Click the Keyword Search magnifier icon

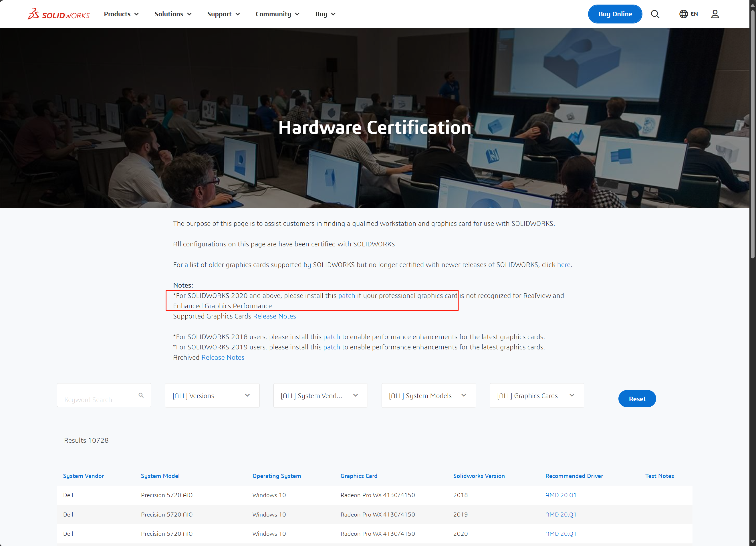pos(141,395)
